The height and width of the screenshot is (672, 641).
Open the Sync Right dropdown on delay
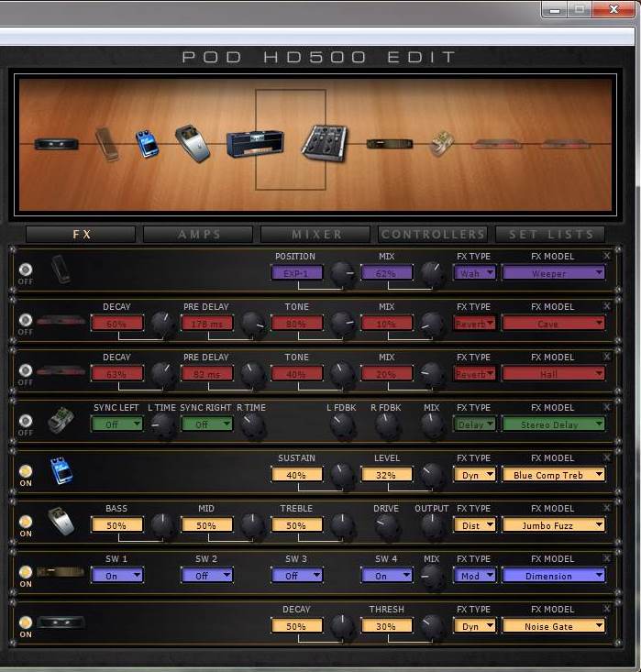click(207, 424)
